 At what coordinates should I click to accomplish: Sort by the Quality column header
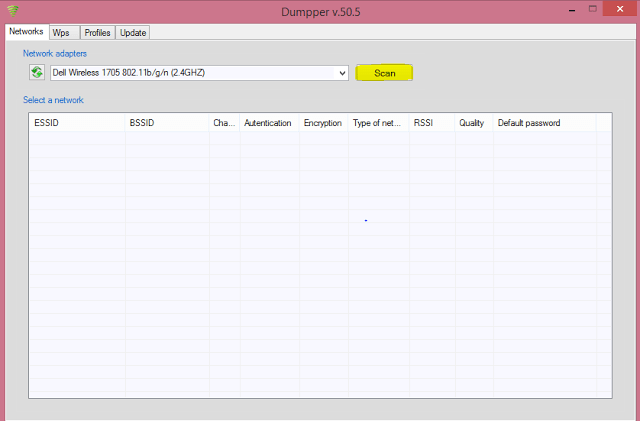tap(474, 123)
